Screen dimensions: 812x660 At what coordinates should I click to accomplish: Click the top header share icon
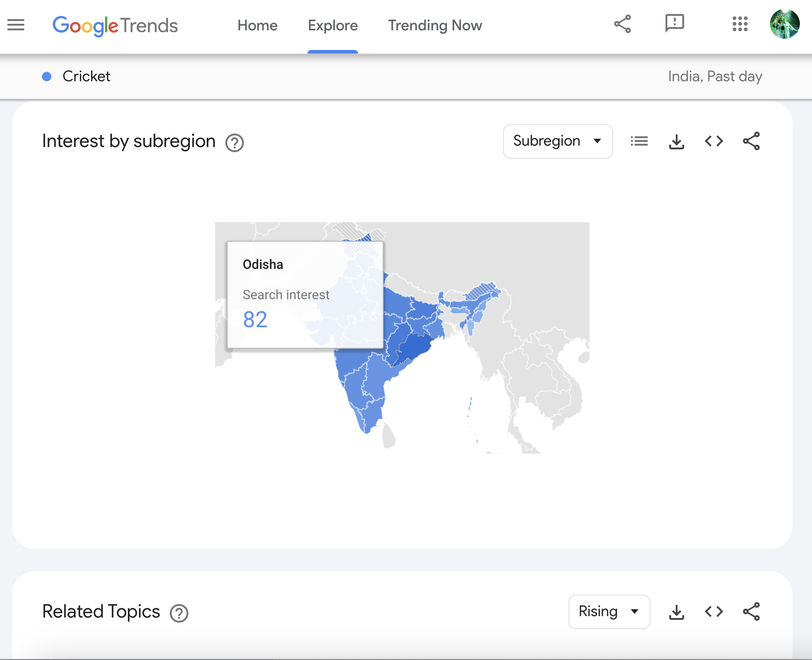(622, 24)
